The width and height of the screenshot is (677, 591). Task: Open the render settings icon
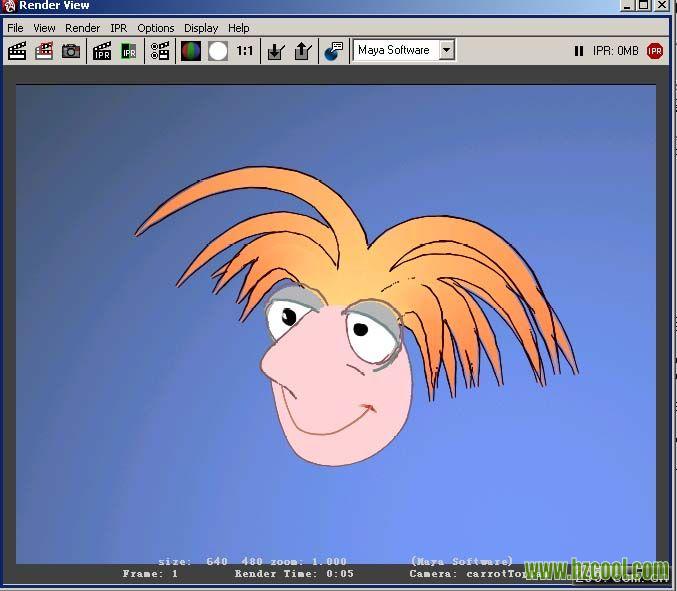pyautogui.click(x=160, y=51)
